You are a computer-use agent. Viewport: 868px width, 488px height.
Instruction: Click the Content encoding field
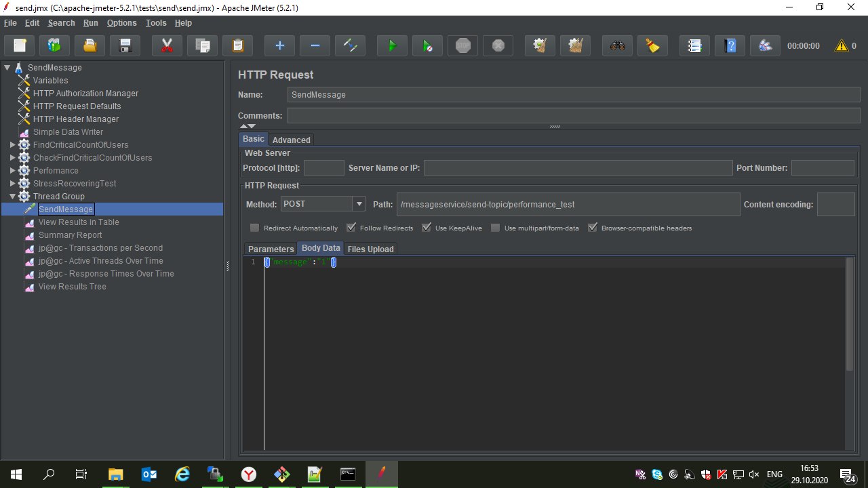click(835, 204)
